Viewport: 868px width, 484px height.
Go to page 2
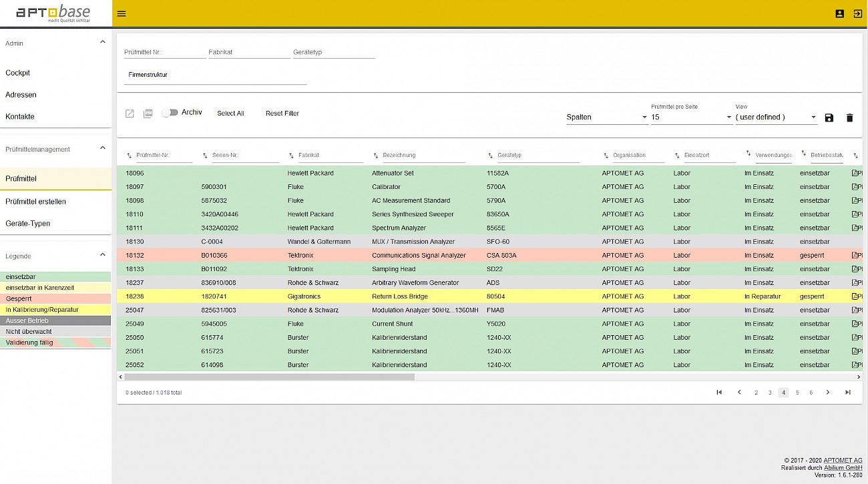click(756, 393)
